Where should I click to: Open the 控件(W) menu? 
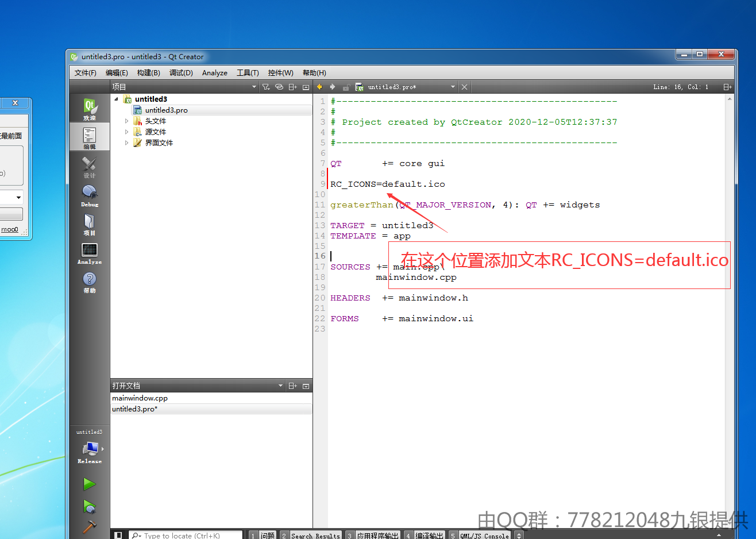pos(280,73)
